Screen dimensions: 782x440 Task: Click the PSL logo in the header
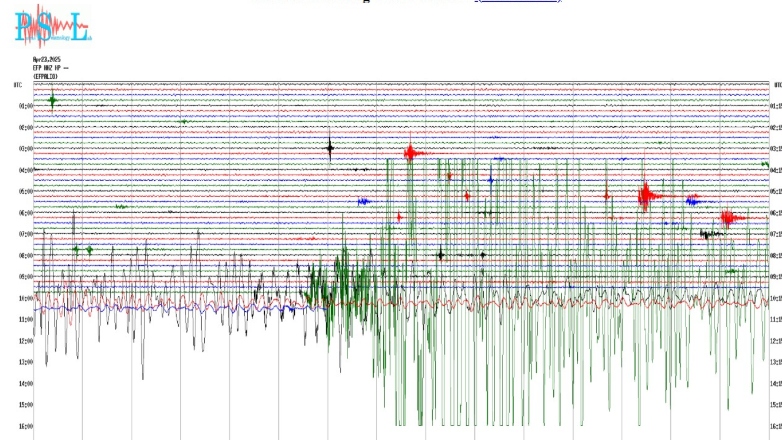click(x=52, y=27)
